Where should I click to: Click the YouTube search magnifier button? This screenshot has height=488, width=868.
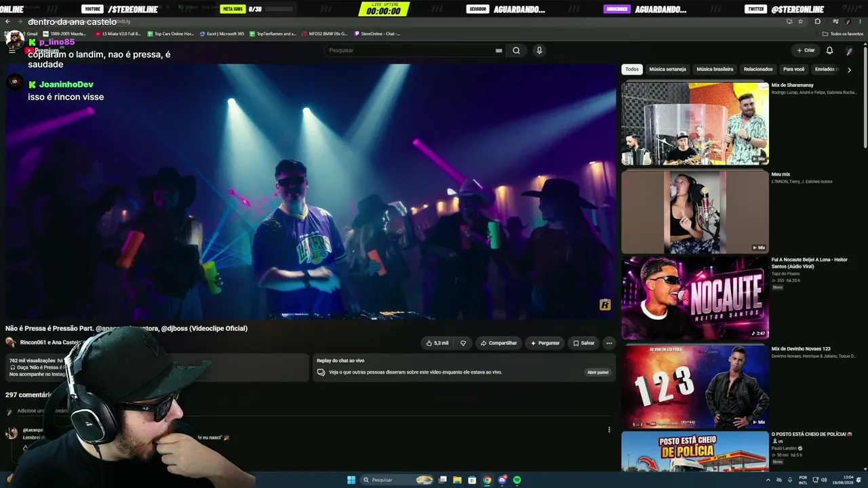(x=516, y=50)
